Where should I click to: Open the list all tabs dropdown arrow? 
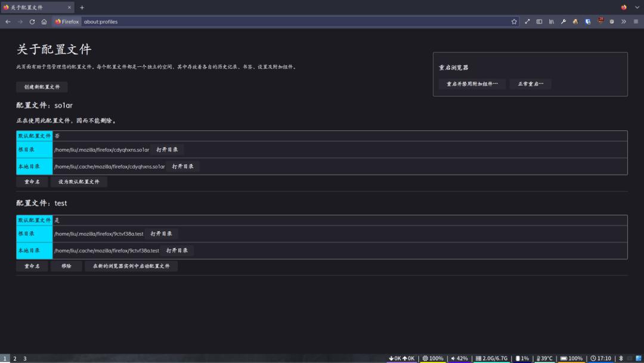point(637,7)
